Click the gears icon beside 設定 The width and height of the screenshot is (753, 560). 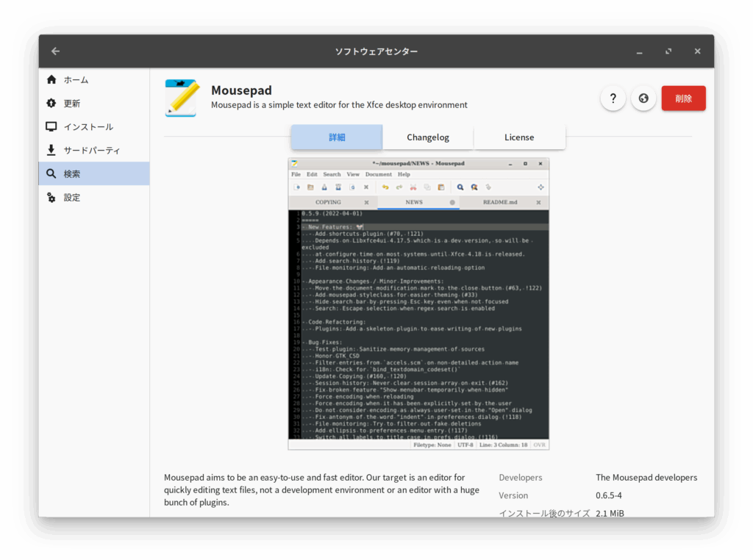(51, 197)
